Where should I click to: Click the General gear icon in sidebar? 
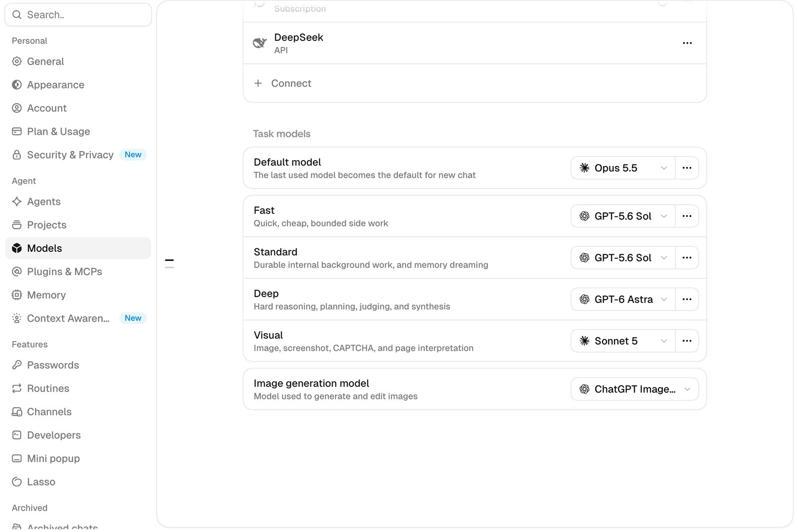pyautogui.click(x=17, y=61)
